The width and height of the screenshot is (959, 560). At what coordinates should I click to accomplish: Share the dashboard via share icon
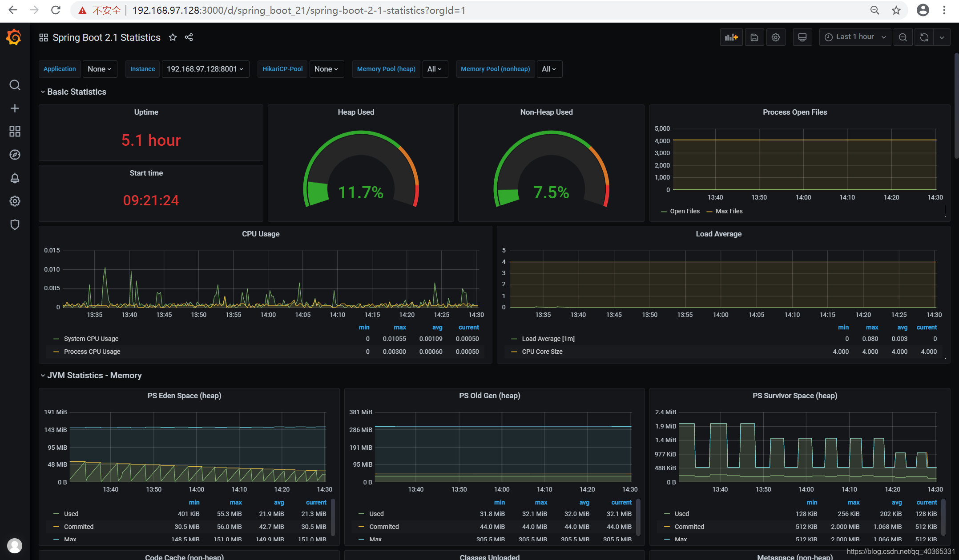[x=189, y=37]
